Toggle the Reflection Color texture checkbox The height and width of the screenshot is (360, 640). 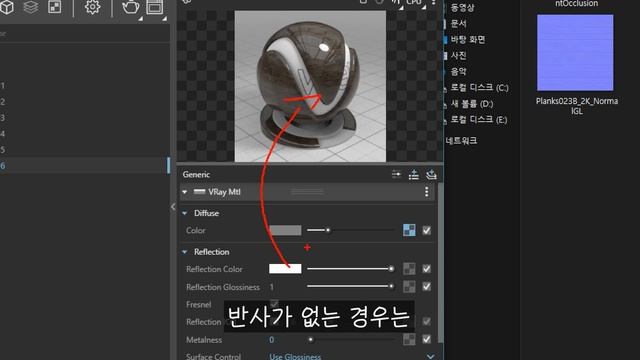[427, 269]
